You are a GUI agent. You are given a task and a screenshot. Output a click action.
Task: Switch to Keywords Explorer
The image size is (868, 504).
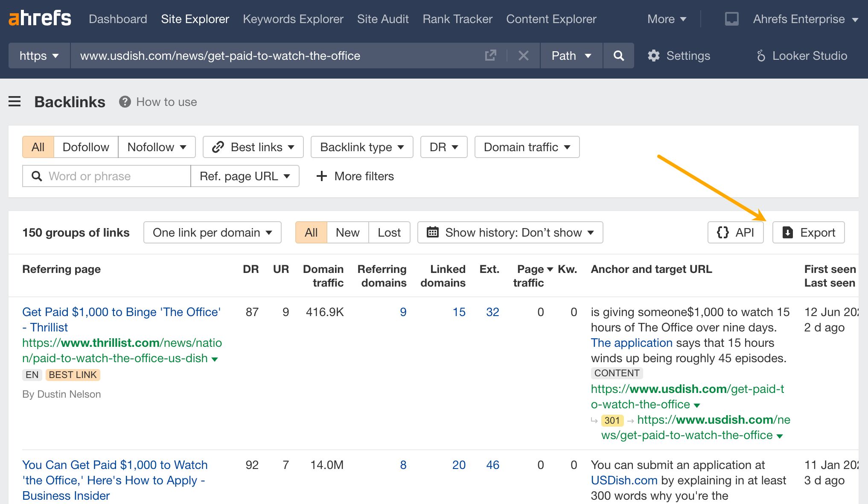[x=293, y=19]
